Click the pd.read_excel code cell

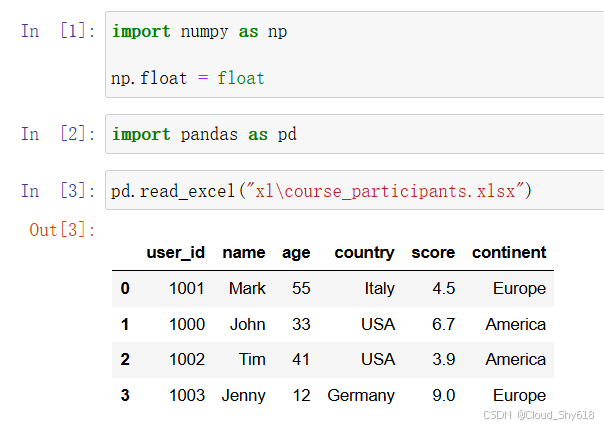point(354,190)
